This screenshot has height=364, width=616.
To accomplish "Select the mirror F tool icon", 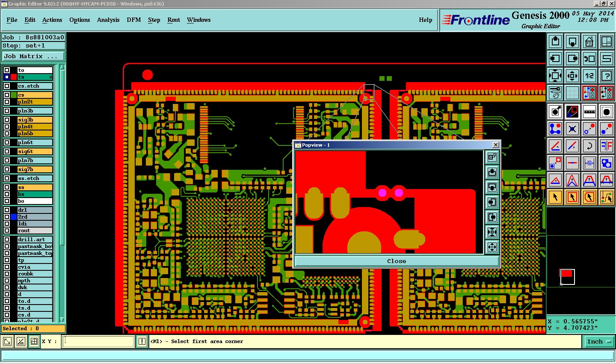I will coord(607,145).
